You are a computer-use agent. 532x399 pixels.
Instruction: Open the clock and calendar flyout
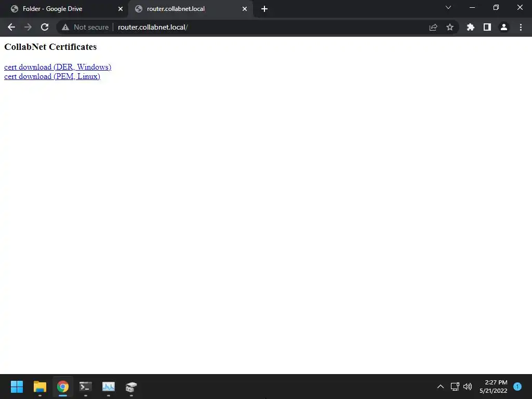coord(494,387)
